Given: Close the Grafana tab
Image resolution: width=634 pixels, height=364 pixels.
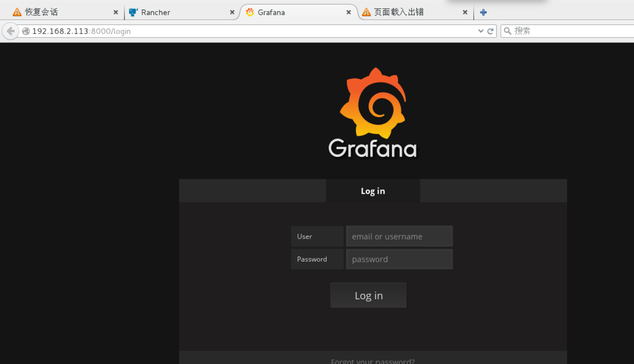Looking at the screenshot, I should [x=348, y=12].
